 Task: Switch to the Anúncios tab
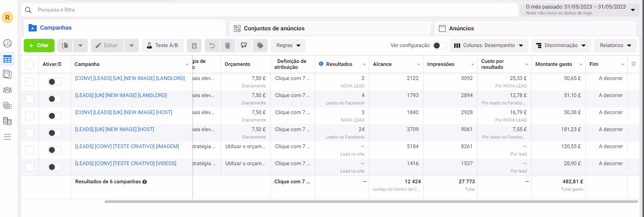[x=461, y=29]
